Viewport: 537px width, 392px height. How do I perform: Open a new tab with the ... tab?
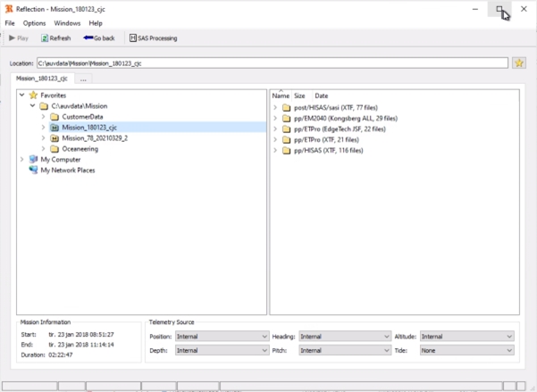[83, 79]
